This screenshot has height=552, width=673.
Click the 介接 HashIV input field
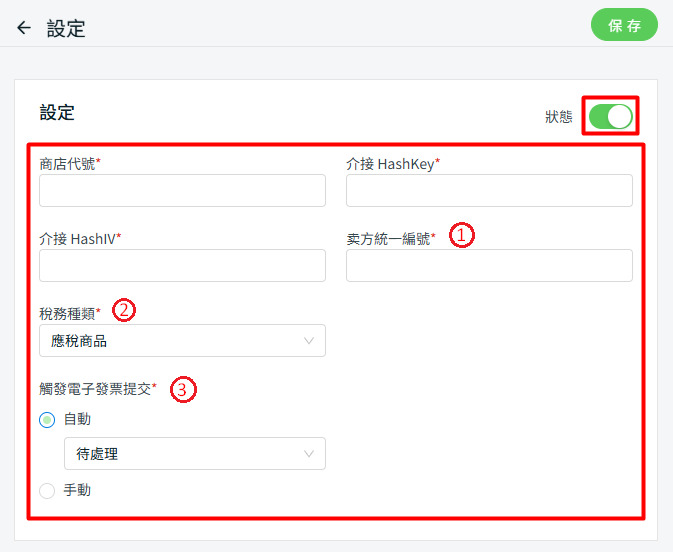(182, 265)
